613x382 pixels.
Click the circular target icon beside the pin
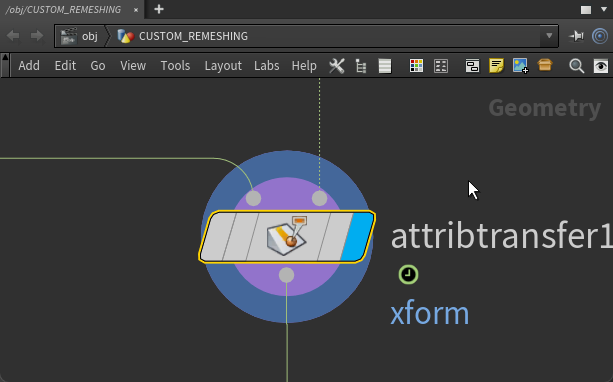tap(600, 36)
